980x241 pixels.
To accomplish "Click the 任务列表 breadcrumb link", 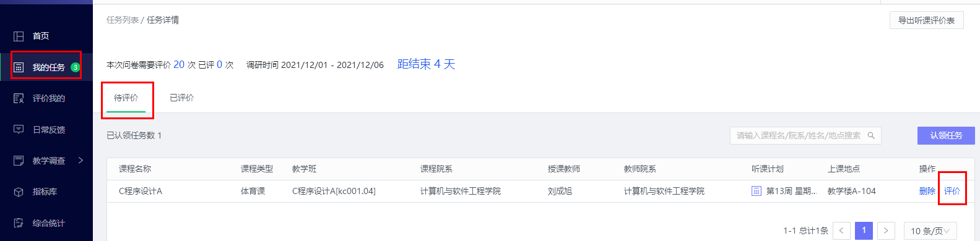I will click(x=123, y=20).
